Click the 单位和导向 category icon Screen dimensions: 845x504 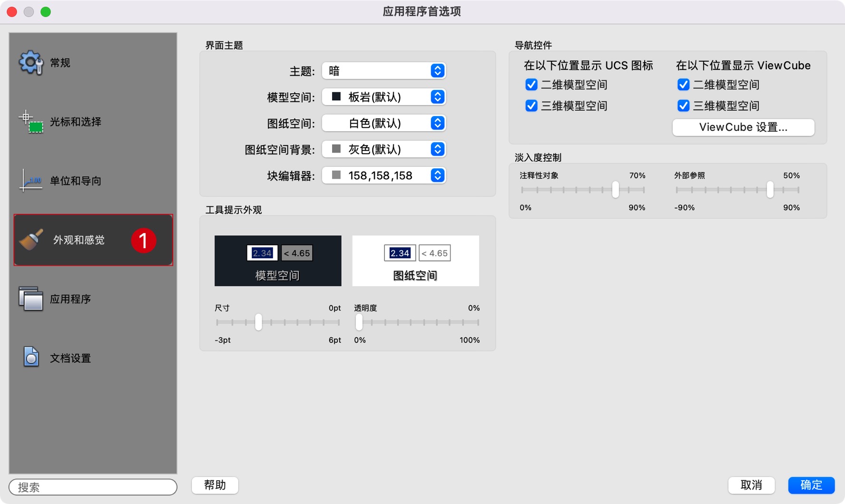click(30, 181)
